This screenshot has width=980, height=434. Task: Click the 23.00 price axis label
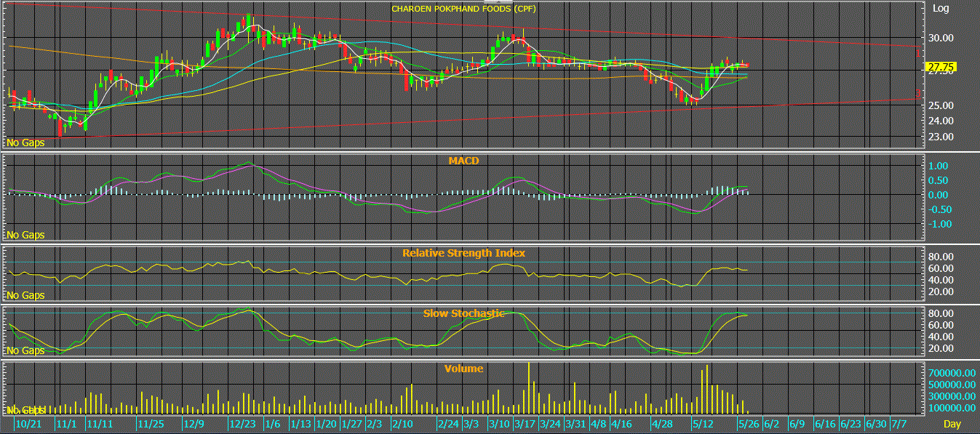tap(941, 137)
